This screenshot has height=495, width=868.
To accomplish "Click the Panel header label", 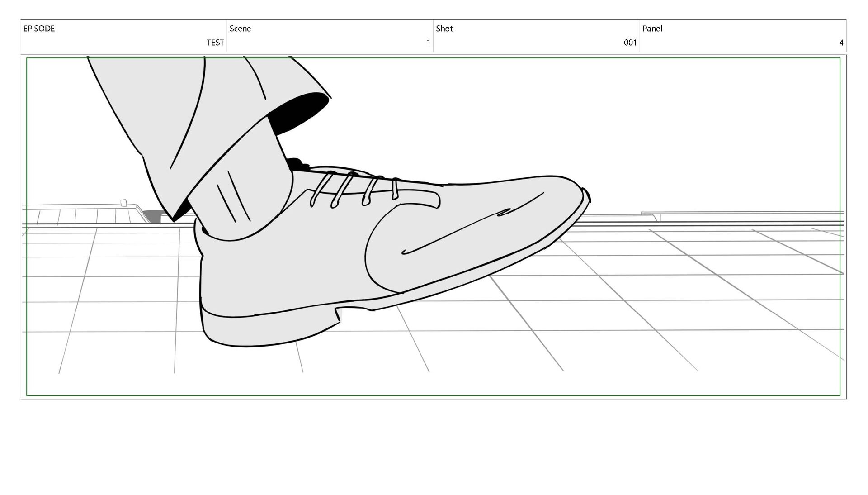I will click(652, 29).
